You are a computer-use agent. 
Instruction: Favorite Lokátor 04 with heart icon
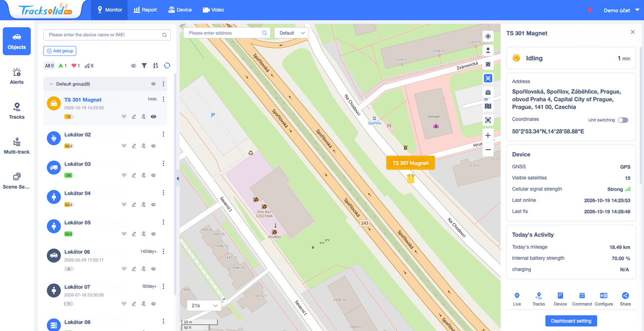coord(124,205)
